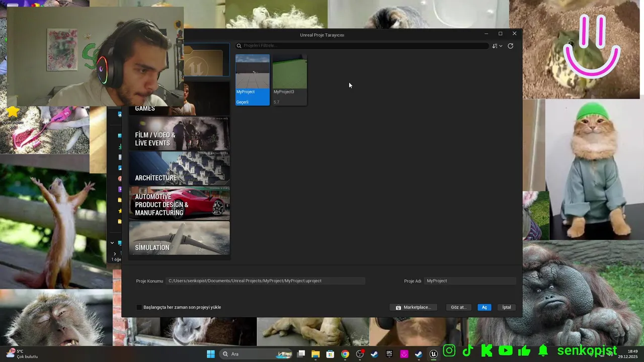Image resolution: width=644 pixels, height=362 pixels.
Task: Click the magnifier icon in project filter
Action: click(x=239, y=46)
